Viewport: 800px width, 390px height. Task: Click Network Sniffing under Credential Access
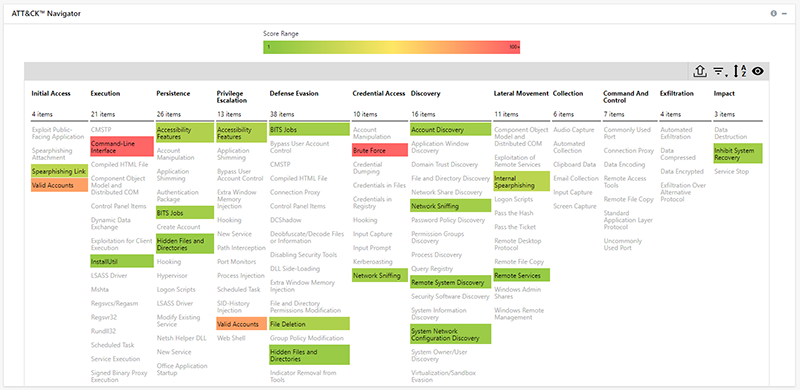point(380,275)
